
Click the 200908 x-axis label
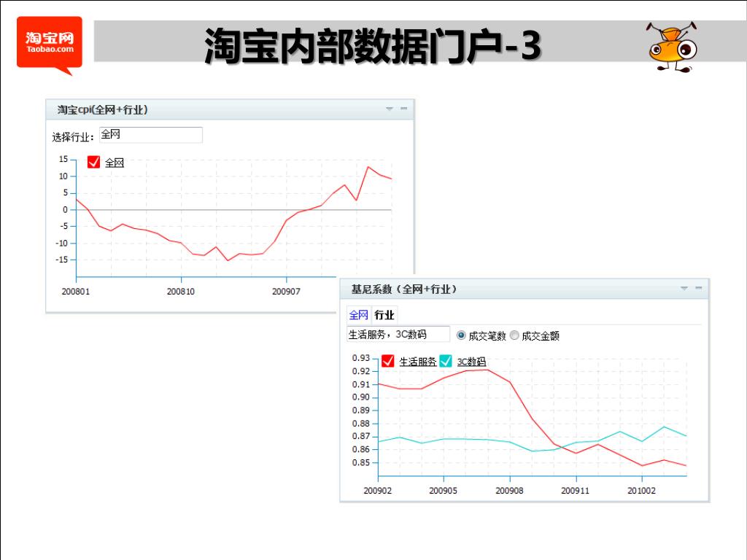click(x=509, y=491)
